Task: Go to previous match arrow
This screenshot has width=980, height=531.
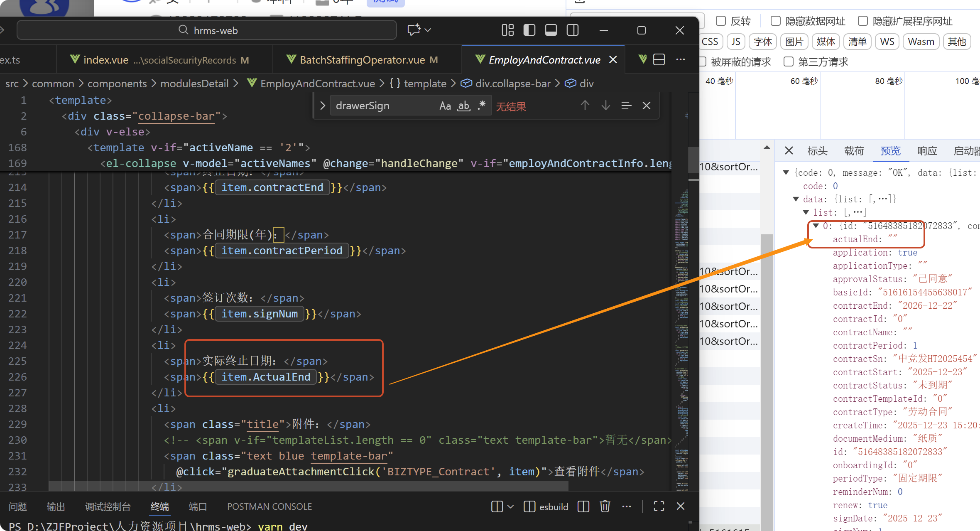Action: [x=585, y=106]
